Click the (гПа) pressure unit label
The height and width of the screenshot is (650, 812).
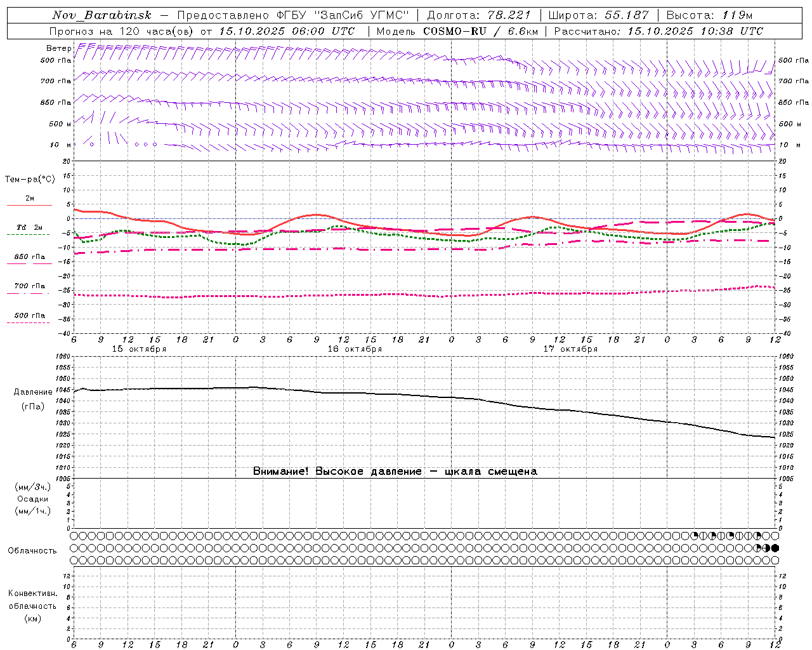(32, 406)
